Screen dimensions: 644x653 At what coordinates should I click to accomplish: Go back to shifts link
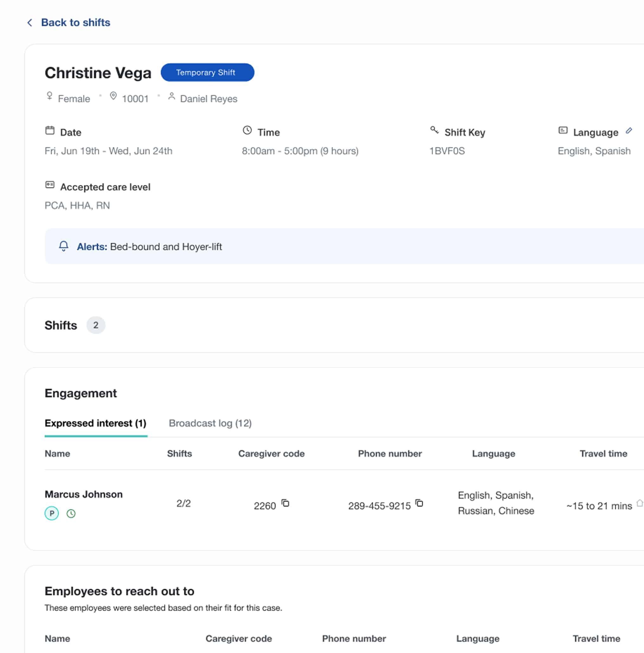point(76,22)
